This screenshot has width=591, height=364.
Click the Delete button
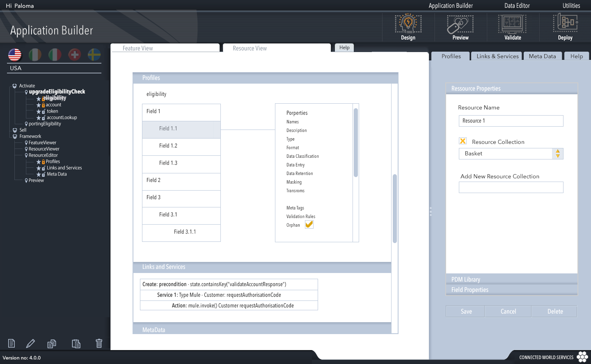point(554,312)
